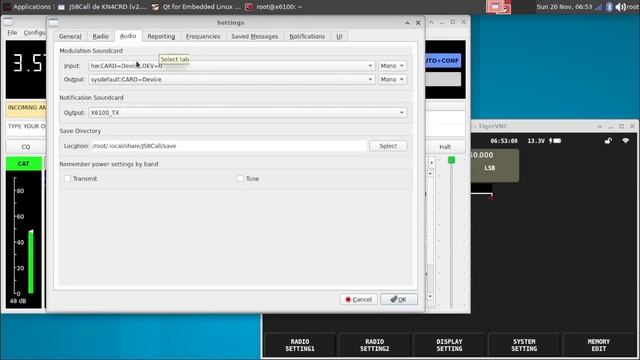The width and height of the screenshot is (640, 360).
Task: Switch to the Frequencies tab
Action: tap(203, 36)
